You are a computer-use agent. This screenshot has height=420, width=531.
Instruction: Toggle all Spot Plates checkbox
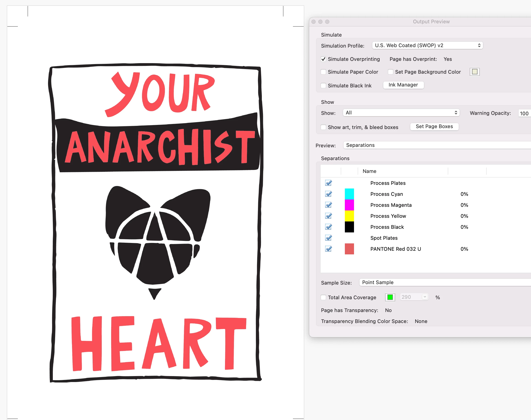[328, 238]
